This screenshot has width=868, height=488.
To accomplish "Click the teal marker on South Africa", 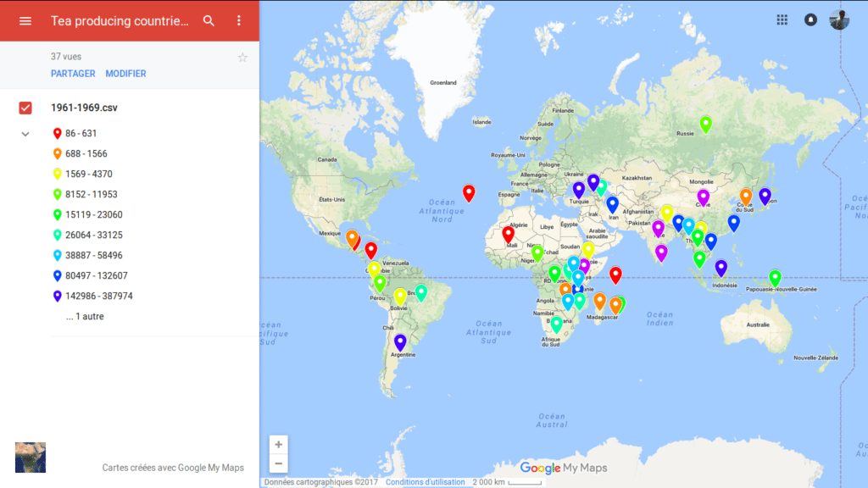I will tap(556, 324).
